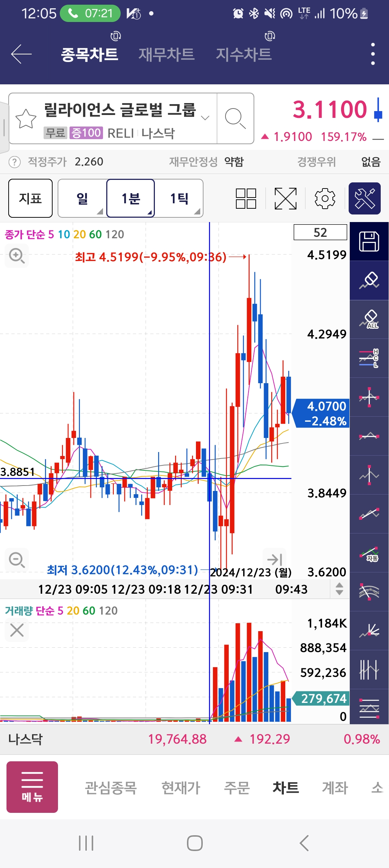Viewport: 389px width, 868px height.
Task: Zoom in the chart with the plus magnifier
Action: [17, 256]
